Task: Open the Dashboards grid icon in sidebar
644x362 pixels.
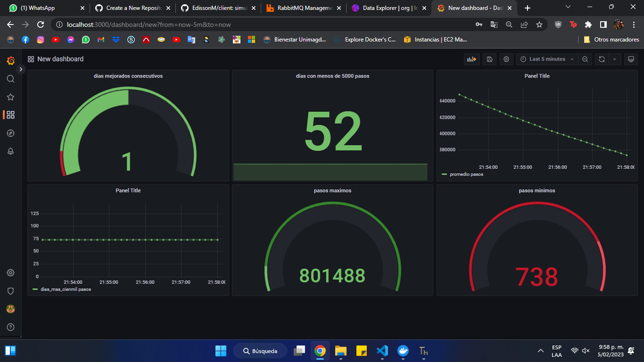Action: coord(10,115)
